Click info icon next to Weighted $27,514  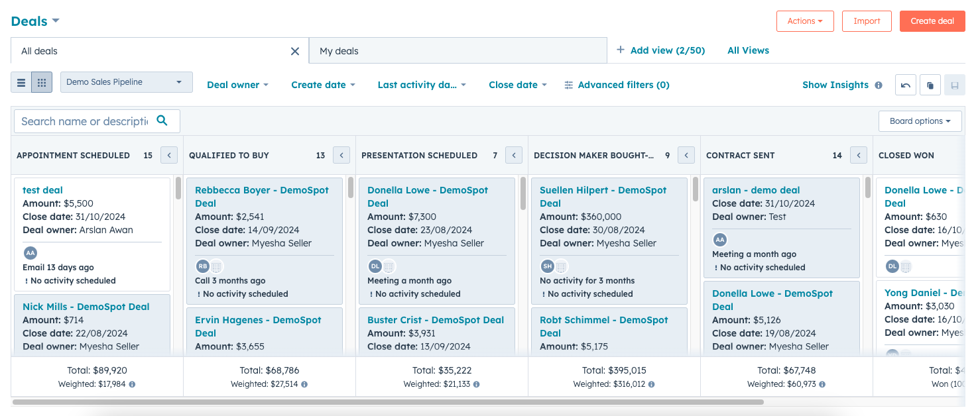304,384
